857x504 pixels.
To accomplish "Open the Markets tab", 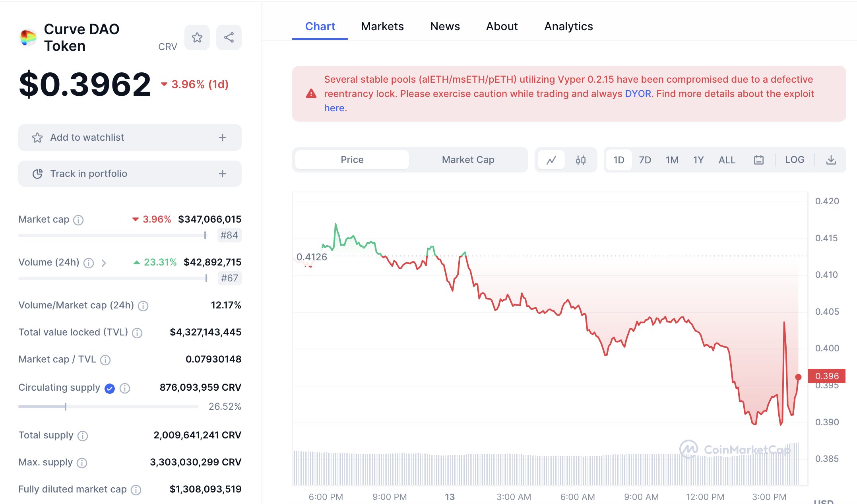I will click(382, 26).
